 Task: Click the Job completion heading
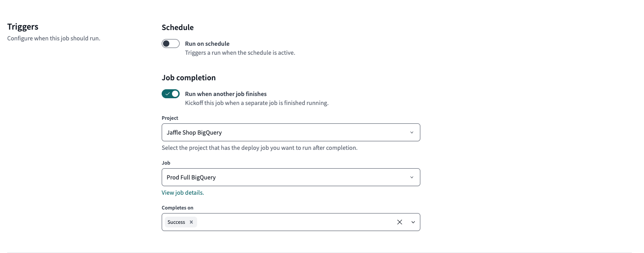click(x=189, y=78)
